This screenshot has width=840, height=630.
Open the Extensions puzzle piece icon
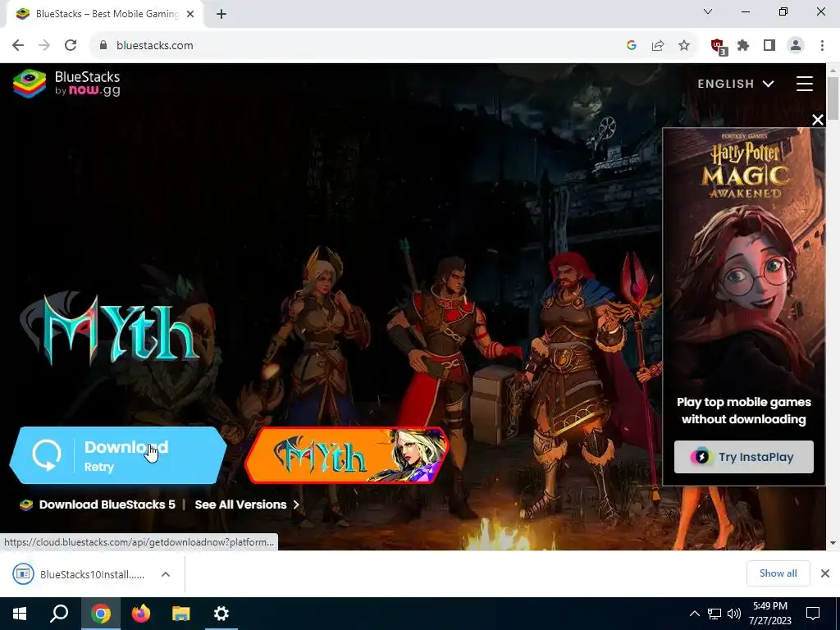click(743, 46)
